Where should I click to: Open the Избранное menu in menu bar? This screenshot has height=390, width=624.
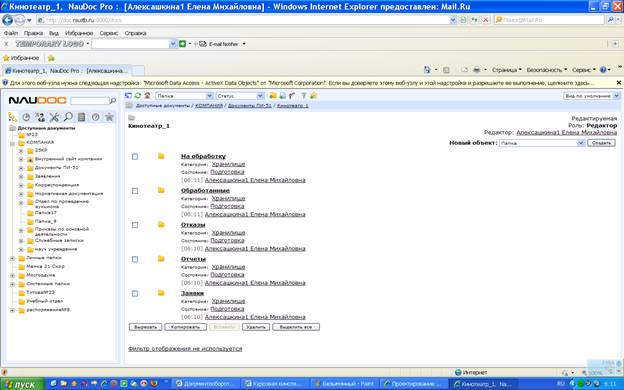tap(79, 33)
